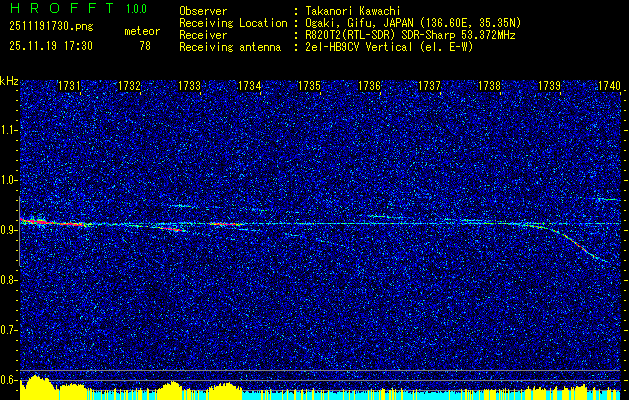Click the date stamp 25.11.19 17:30
629x400 pixels.
[x=51, y=46]
